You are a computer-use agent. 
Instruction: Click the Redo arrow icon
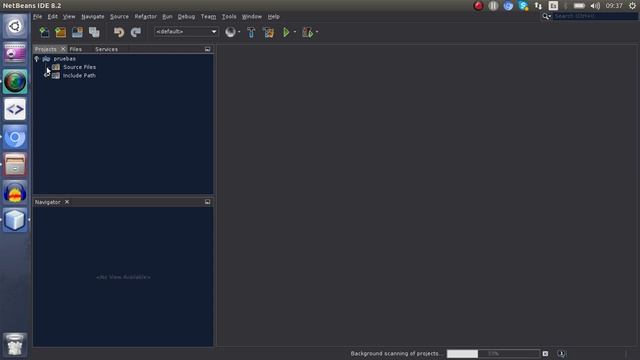coord(136,32)
